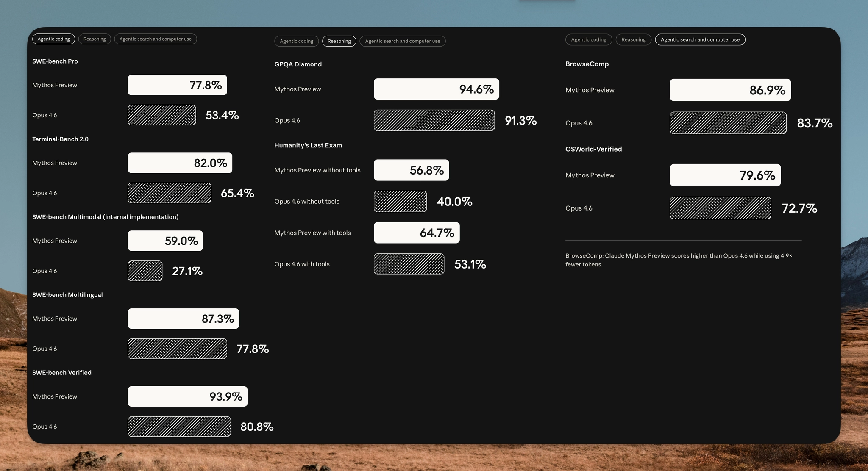Click active Reasoning tab above GPQA Diamond
Screen dimensions: 868x471
click(x=339, y=41)
